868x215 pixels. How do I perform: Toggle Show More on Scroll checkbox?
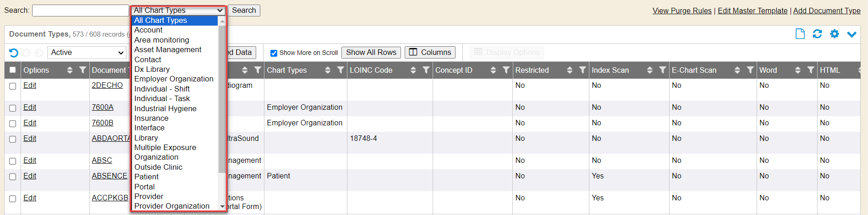coord(274,53)
